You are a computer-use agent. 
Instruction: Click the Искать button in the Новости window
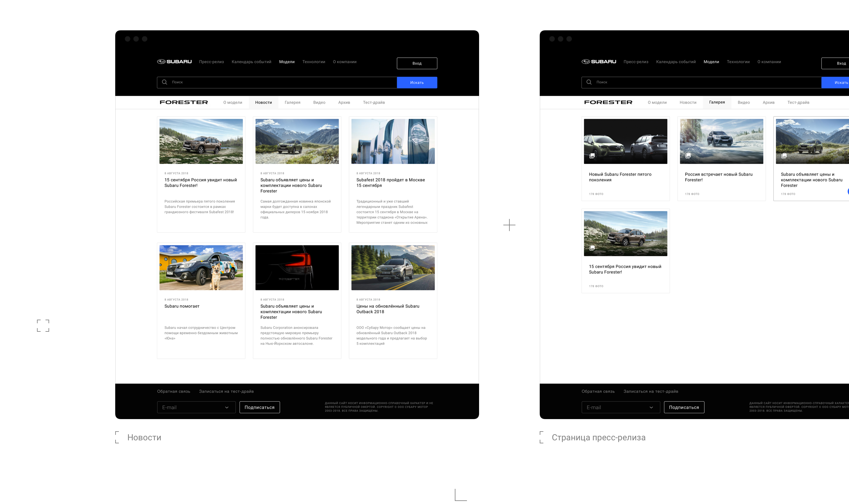coord(417,82)
